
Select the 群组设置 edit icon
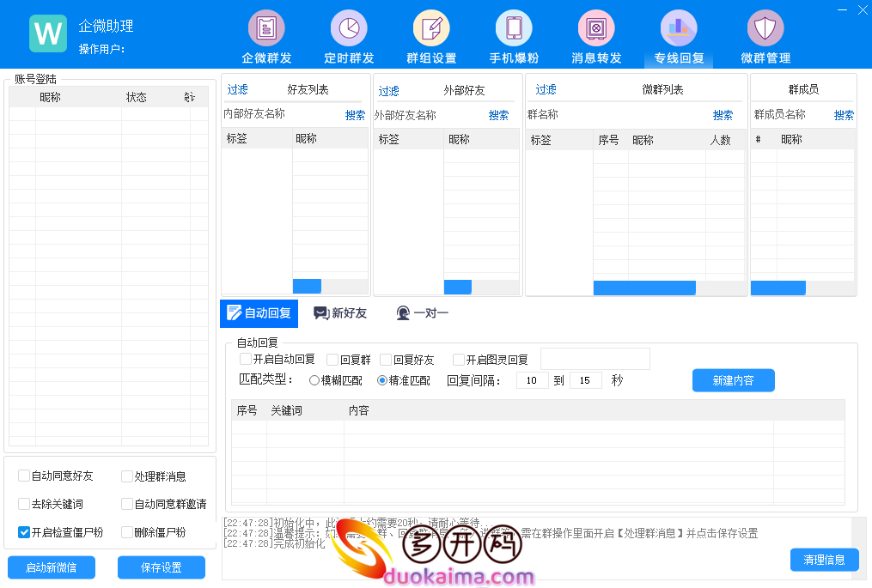431,28
